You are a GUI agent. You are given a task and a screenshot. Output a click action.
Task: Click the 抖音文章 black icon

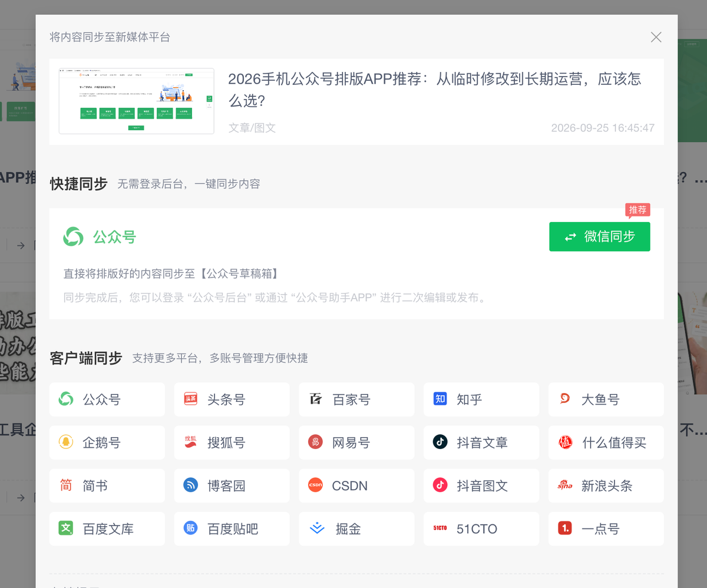click(440, 442)
